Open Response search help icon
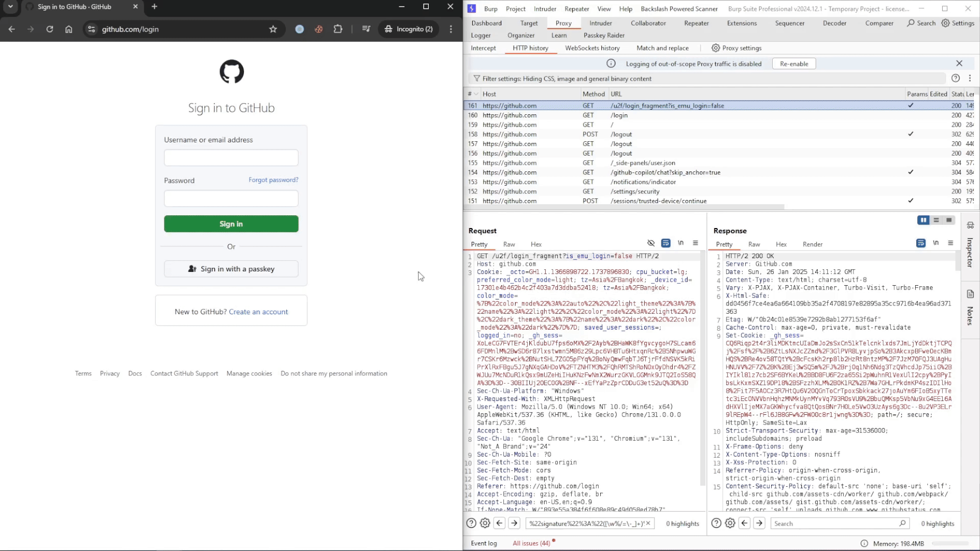The width and height of the screenshot is (980, 551). (716, 523)
